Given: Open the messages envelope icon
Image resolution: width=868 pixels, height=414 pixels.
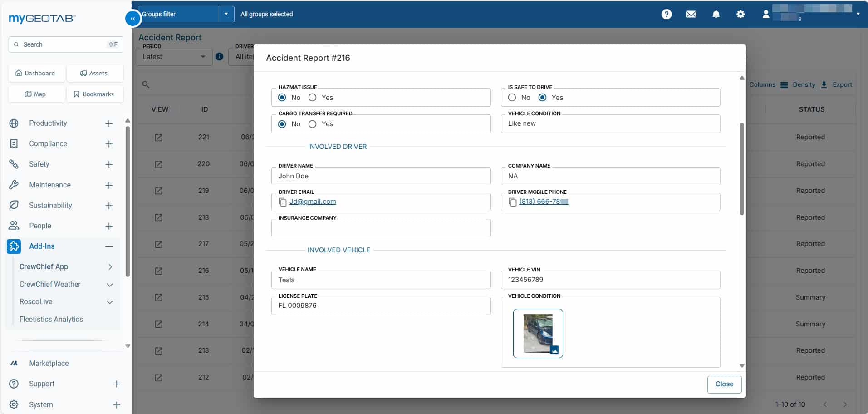Looking at the screenshot, I should 691,14.
